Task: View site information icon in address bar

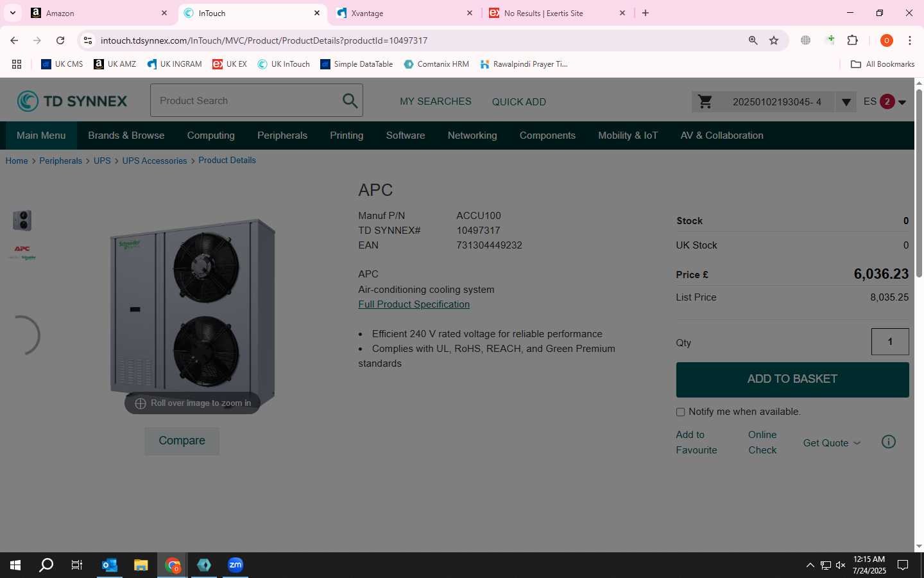Action: pos(88,40)
